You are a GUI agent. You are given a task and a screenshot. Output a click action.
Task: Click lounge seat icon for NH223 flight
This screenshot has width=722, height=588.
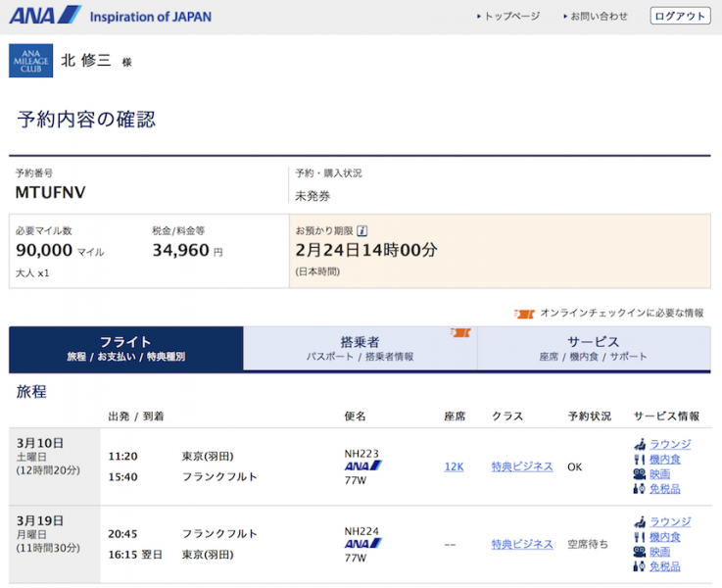tap(640, 444)
